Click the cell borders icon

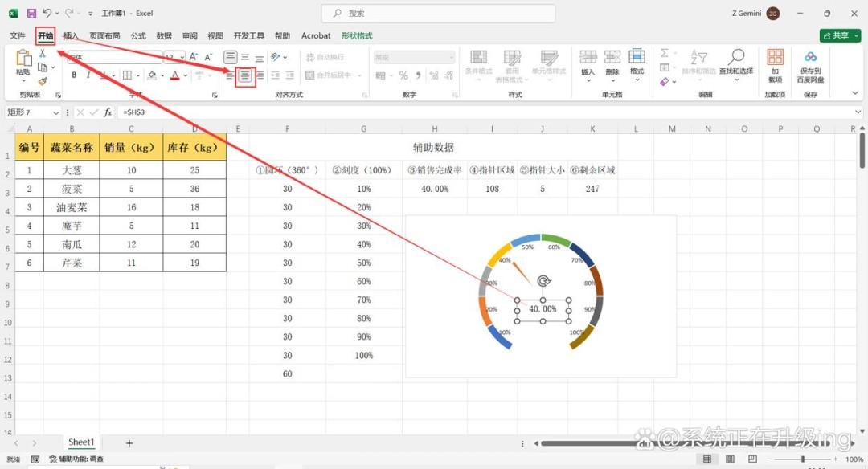127,75
